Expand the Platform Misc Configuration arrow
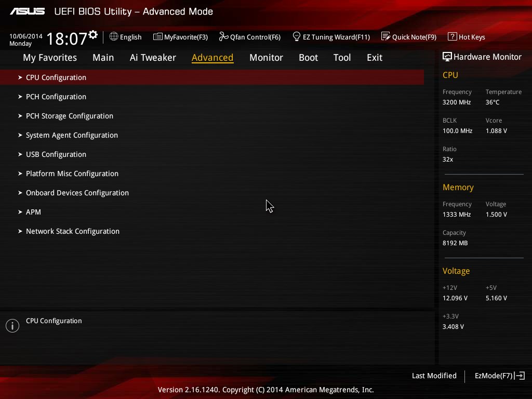 click(x=20, y=174)
